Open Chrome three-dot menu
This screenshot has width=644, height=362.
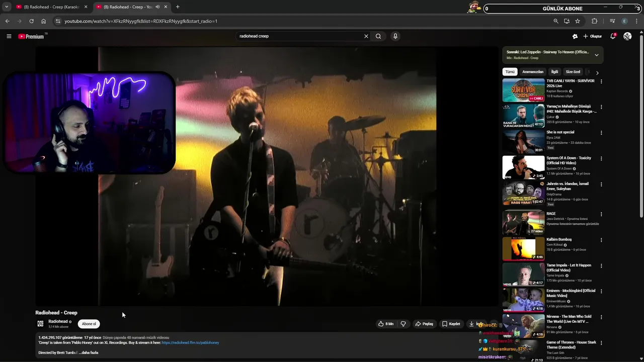tap(637, 21)
